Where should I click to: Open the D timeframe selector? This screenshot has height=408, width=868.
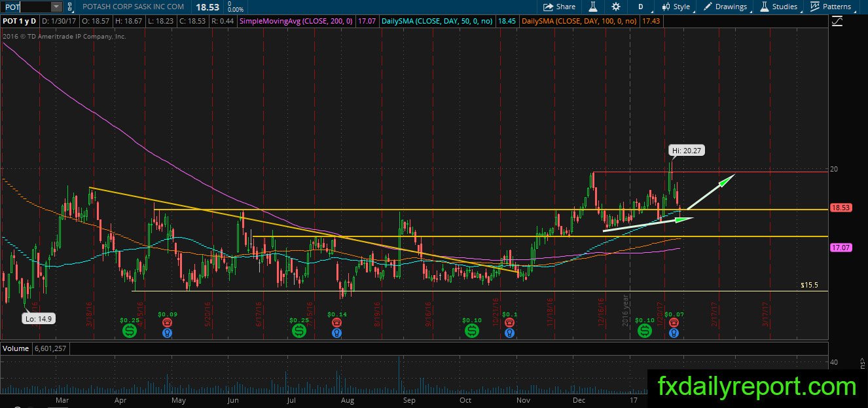[640, 7]
